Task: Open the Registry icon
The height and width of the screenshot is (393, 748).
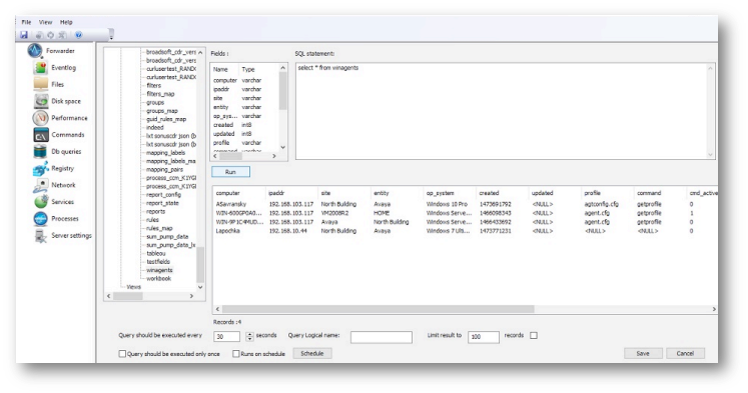Action: click(x=41, y=168)
